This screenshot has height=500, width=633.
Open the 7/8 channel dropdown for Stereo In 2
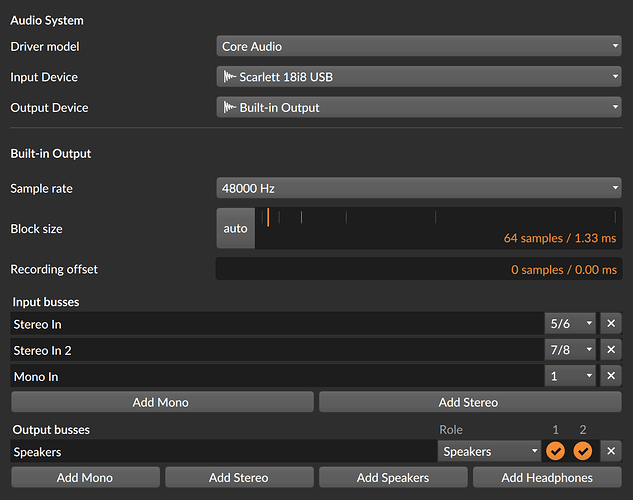[570, 350]
